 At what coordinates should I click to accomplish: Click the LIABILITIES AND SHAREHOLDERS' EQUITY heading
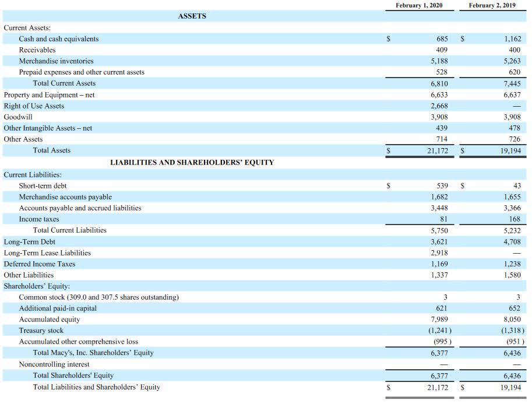[192, 162]
